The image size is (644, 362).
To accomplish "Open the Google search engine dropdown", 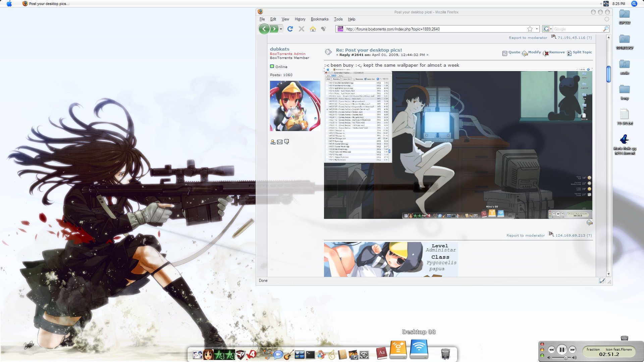I will (x=548, y=29).
